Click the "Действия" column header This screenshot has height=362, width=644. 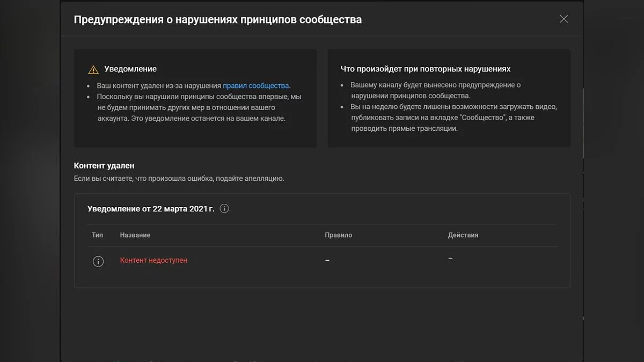coord(463,235)
